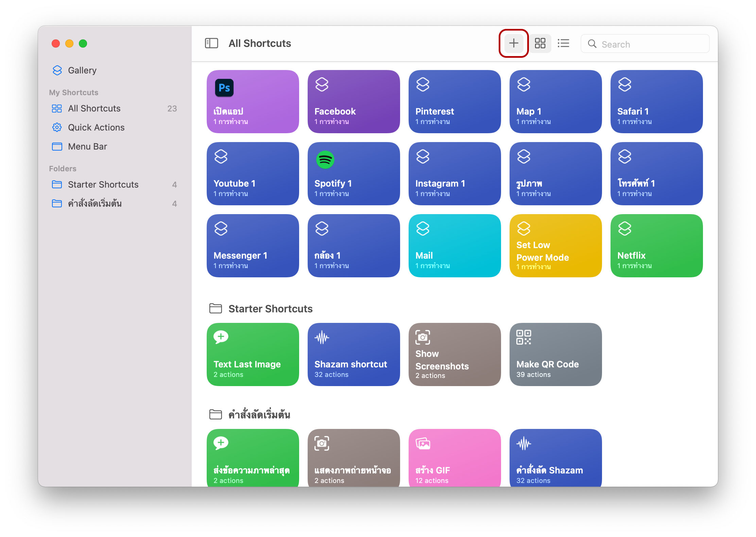Screen dimensions: 756x537
Task: Switch to list view
Action: [x=563, y=44]
